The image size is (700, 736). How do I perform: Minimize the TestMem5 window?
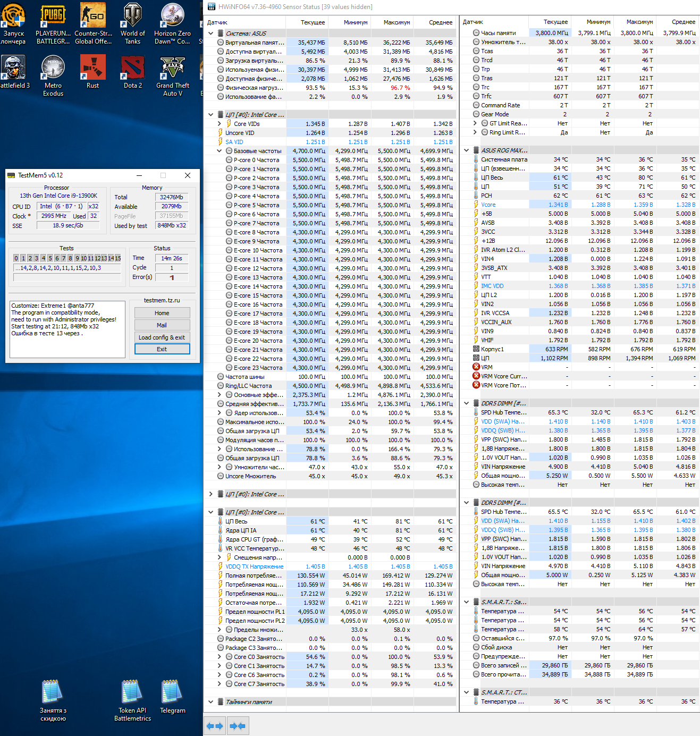(x=139, y=175)
